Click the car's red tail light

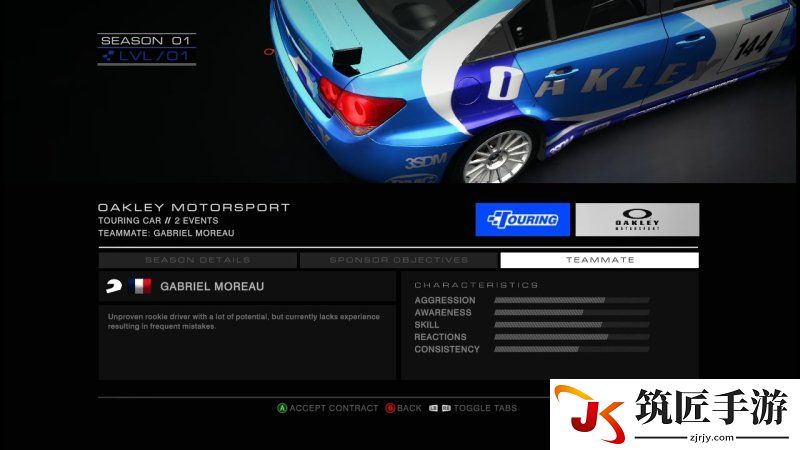pyautogui.click(x=360, y=105)
